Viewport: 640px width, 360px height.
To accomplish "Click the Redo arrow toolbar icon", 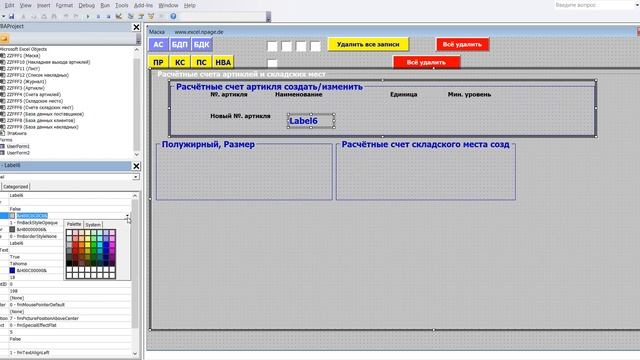I will tap(76, 16).
